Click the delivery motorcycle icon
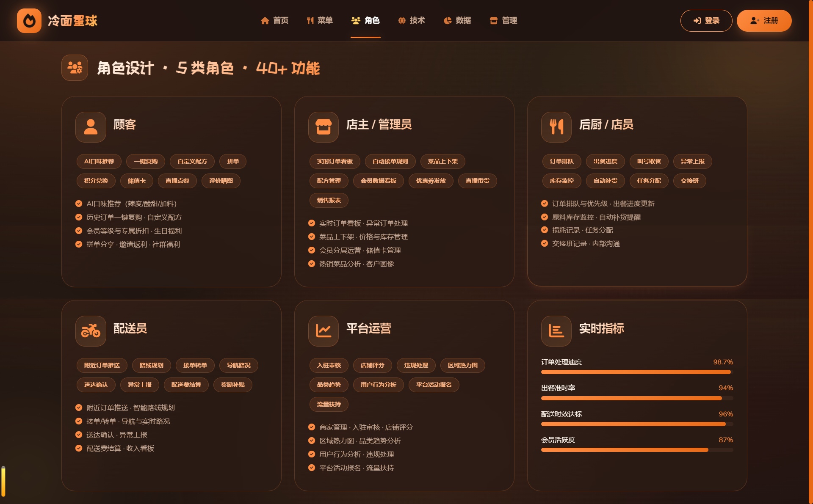 pos(91,331)
